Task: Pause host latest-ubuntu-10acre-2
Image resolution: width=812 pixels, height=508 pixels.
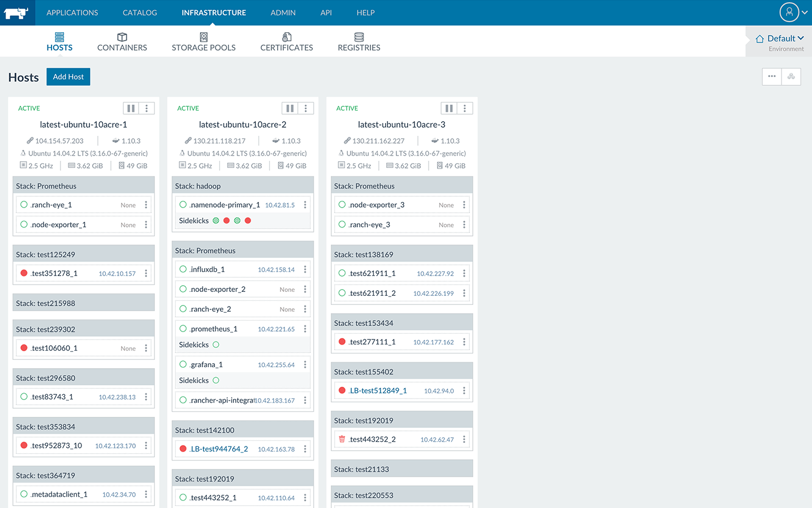Action: [x=290, y=108]
